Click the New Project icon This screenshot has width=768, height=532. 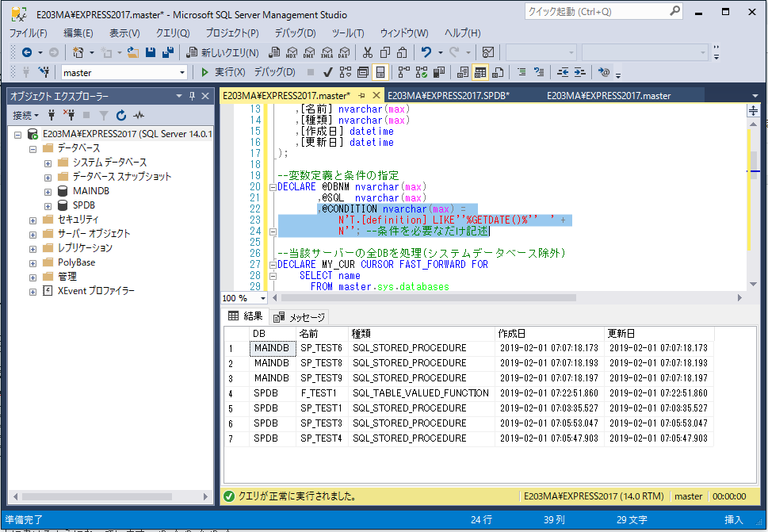pos(78,52)
